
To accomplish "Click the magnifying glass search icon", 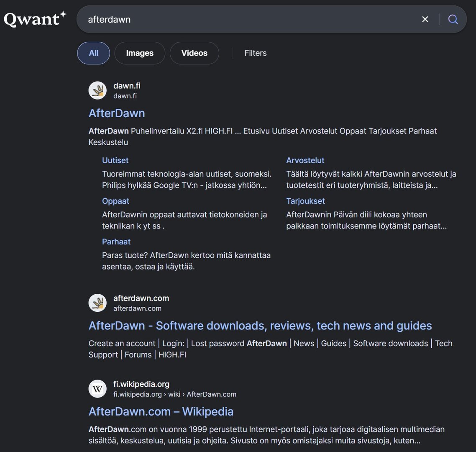I will pos(453,19).
